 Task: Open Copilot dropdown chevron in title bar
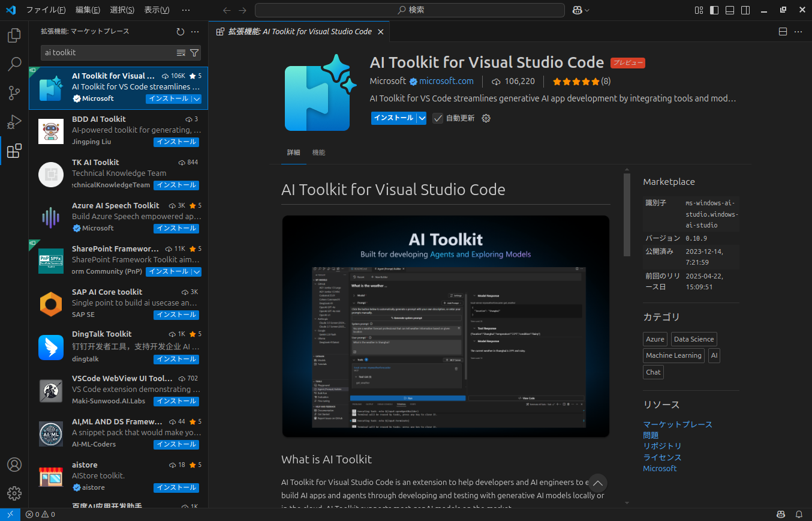[587, 10]
